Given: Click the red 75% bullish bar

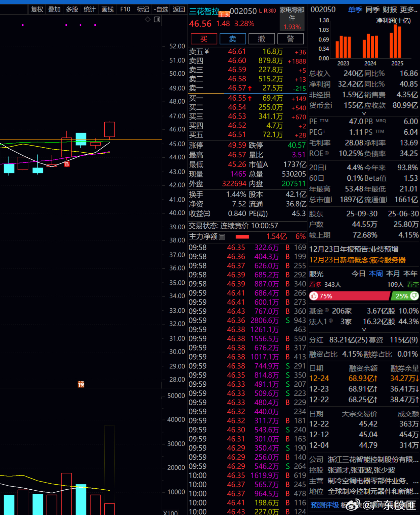Looking at the screenshot, I should click(349, 296).
